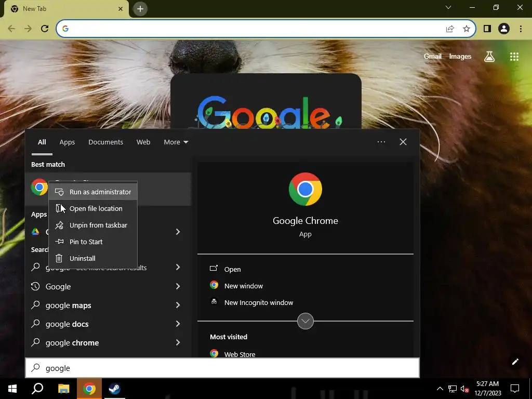532x399 pixels.
Task: Click the network tray icon
Action: click(x=453, y=389)
